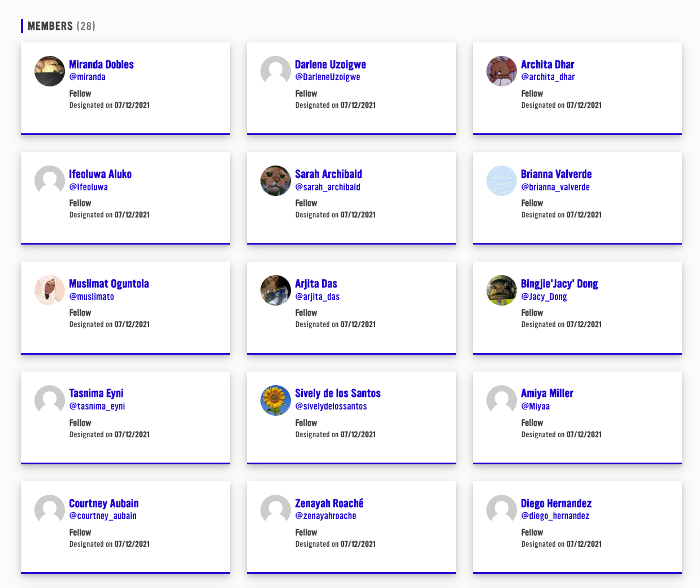Open Bingjie'Jacy' Dong's profile name
This screenshot has height=588, width=700.
pos(559,284)
